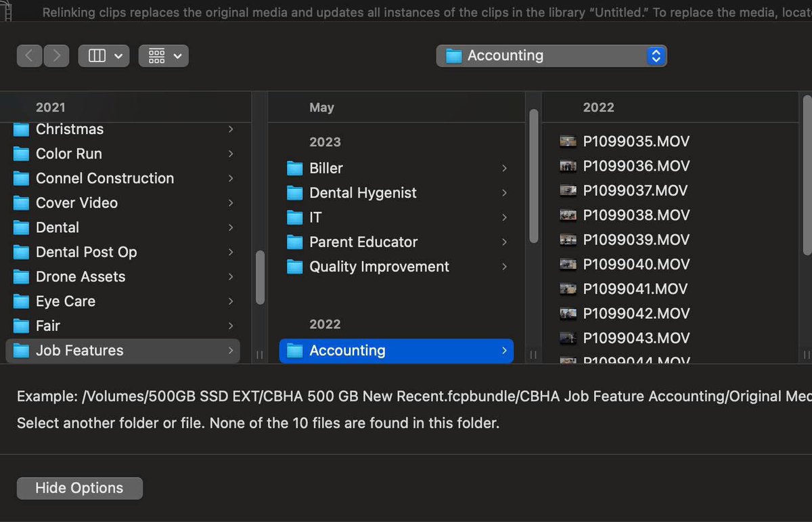812x522 pixels.
Task: Select the Quality Improvement folder icon
Action: pyautogui.click(x=295, y=267)
